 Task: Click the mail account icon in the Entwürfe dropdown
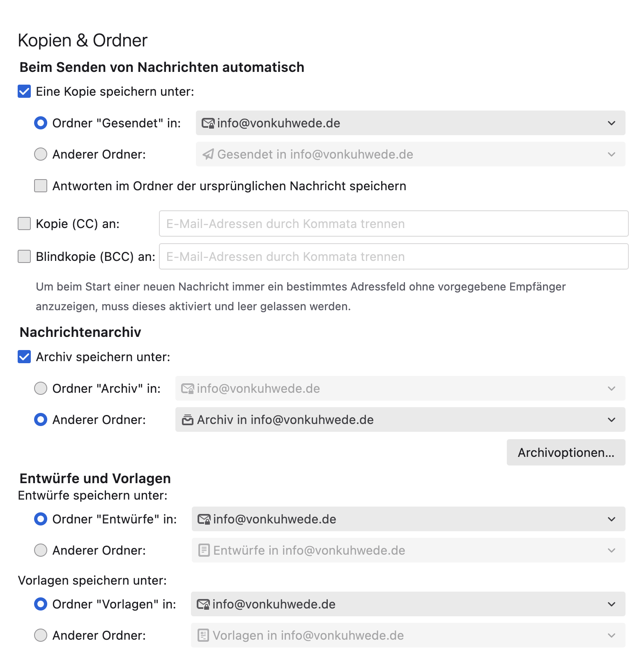tap(204, 519)
